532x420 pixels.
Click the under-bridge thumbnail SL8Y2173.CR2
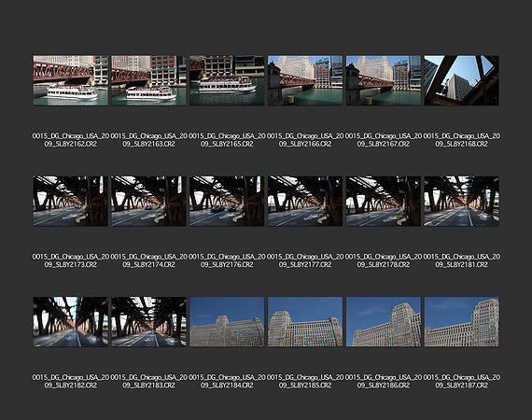(71, 202)
